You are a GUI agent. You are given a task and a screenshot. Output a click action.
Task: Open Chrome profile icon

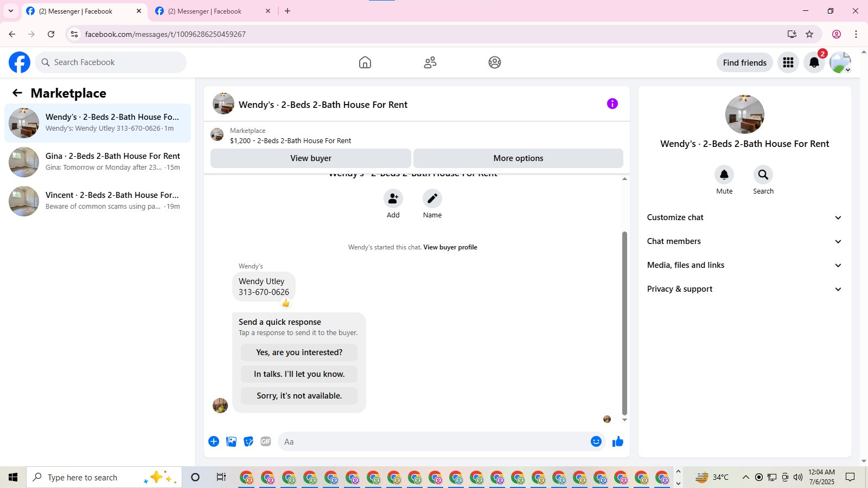(837, 34)
